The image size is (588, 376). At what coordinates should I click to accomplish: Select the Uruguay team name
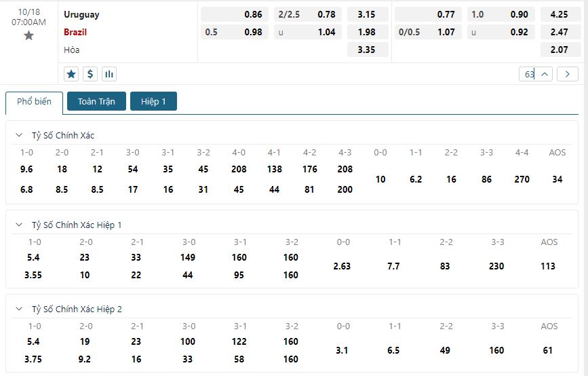tap(81, 15)
